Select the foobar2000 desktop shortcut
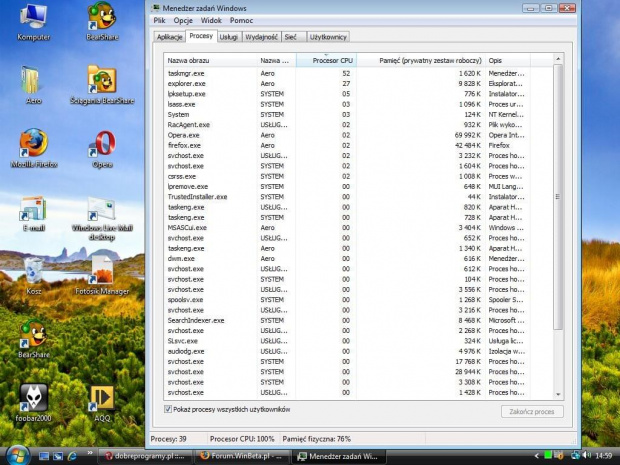Viewport: 620px width, 465px height. click(x=34, y=403)
